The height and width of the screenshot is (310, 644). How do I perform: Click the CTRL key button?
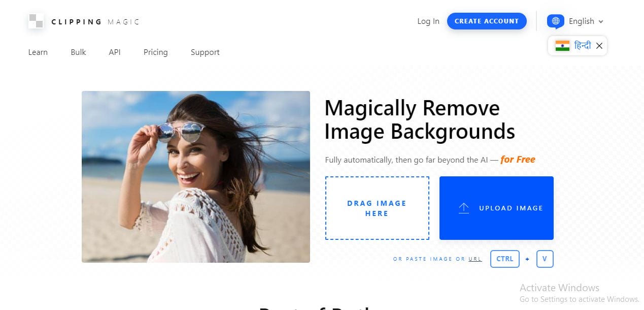pyautogui.click(x=504, y=259)
